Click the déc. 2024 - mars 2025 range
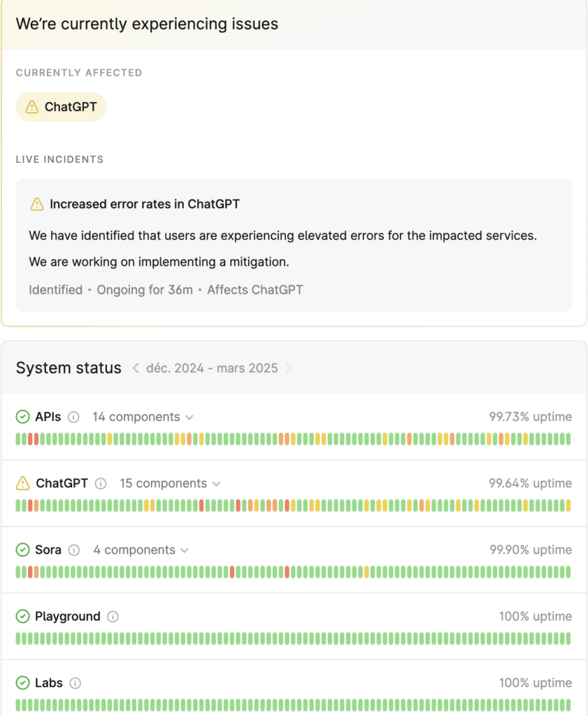Screen dimensions: 588x716 [212, 368]
